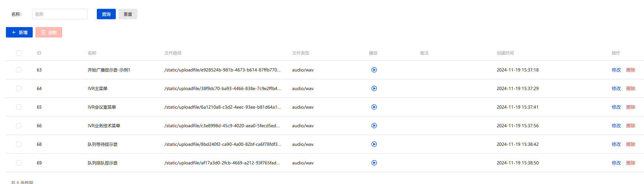Click 修改 link for IVR主菜单
The width and height of the screenshot is (644, 184).
[x=616, y=88]
